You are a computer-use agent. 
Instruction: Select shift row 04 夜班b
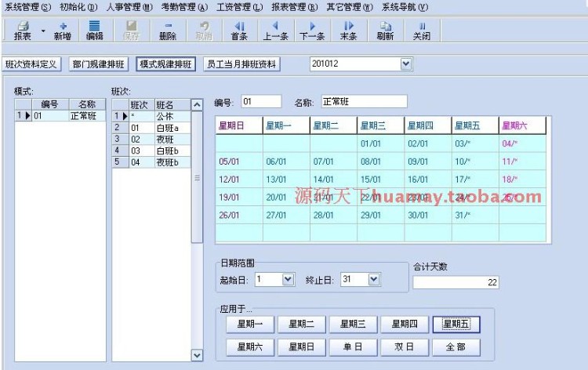pos(151,162)
